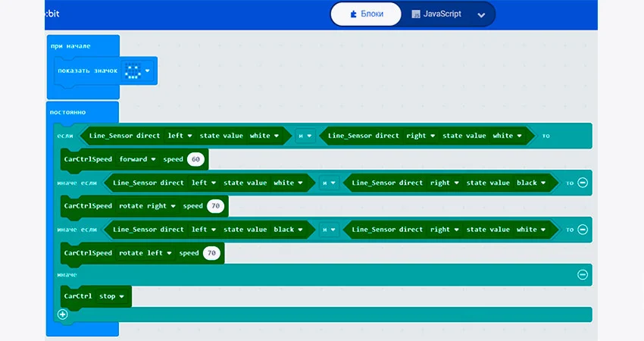Viewport: 644px width, 341px height.
Task: Click the smiley icon preview in показать значок
Action: [x=133, y=71]
